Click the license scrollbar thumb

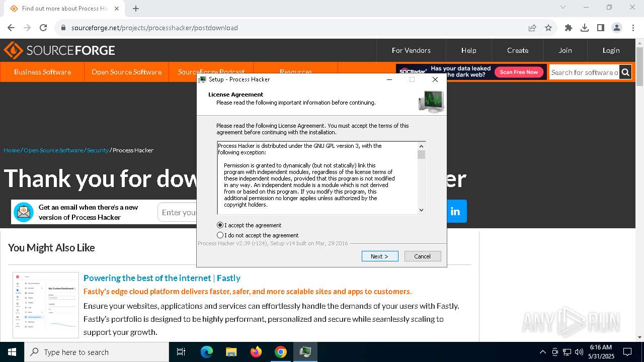pos(422,155)
